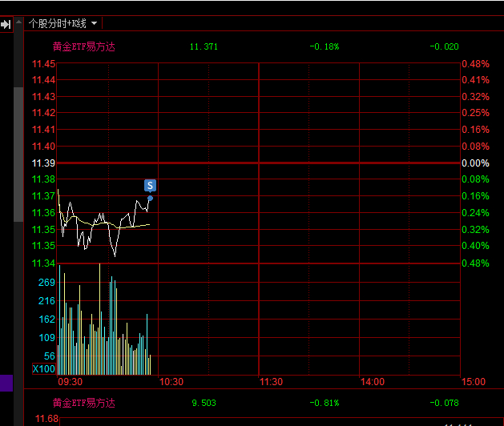The height and width of the screenshot is (426, 504).
Task: Click the 11.45 top price label
Action: (43, 64)
